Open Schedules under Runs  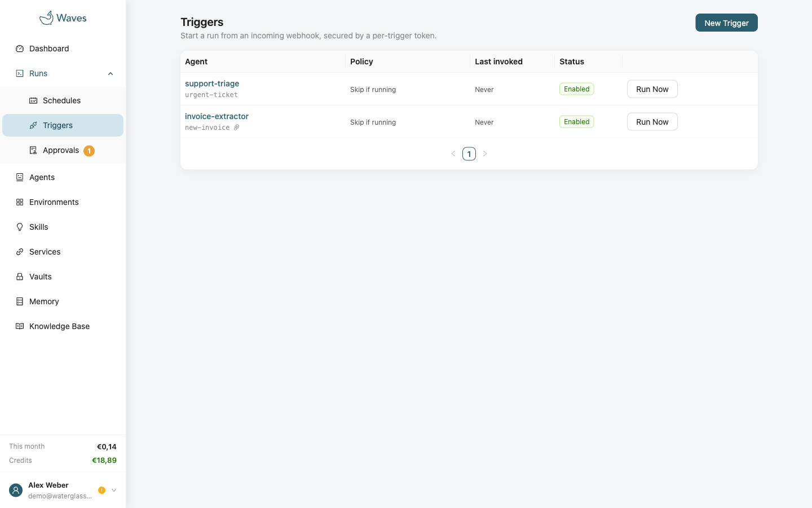[63, 100]
